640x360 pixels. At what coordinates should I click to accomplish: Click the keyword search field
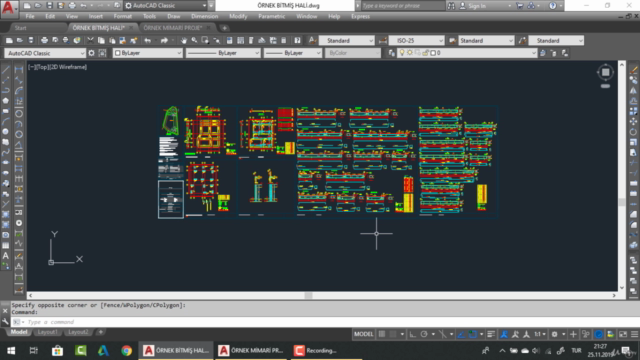[x=402, y=6]
